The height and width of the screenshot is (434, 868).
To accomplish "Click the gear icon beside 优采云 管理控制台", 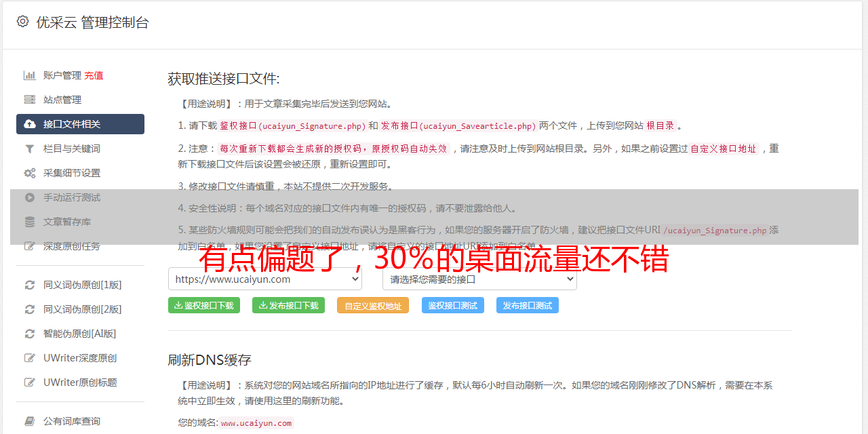I will pos(22,22).
